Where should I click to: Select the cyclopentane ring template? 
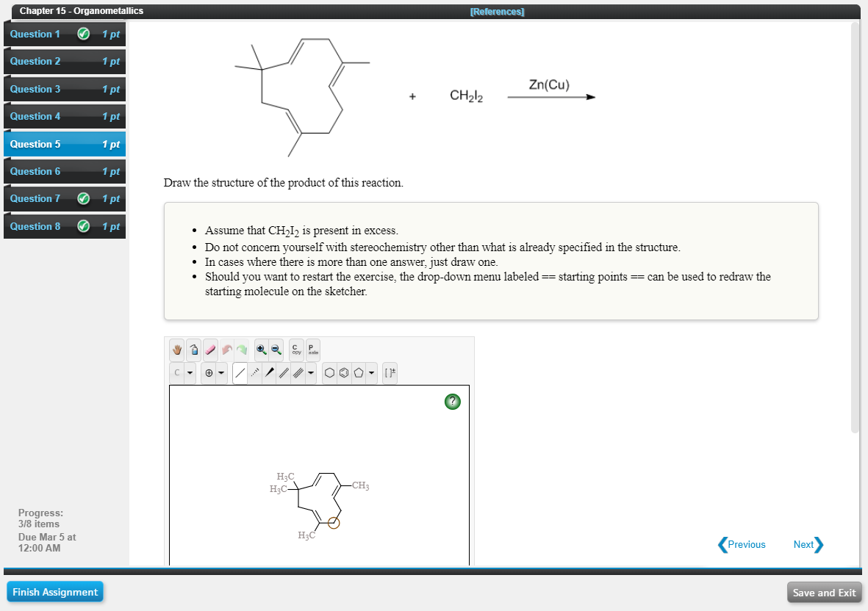(359, 372)
